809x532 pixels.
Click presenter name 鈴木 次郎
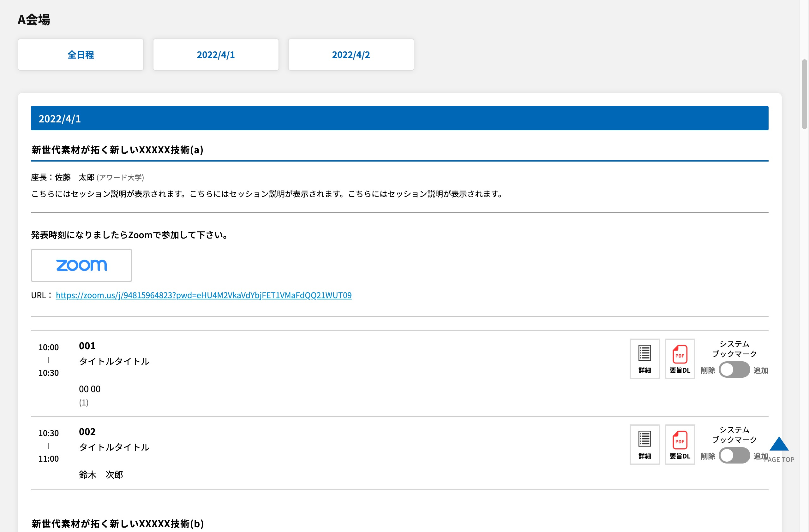click(x=101, y=475)
